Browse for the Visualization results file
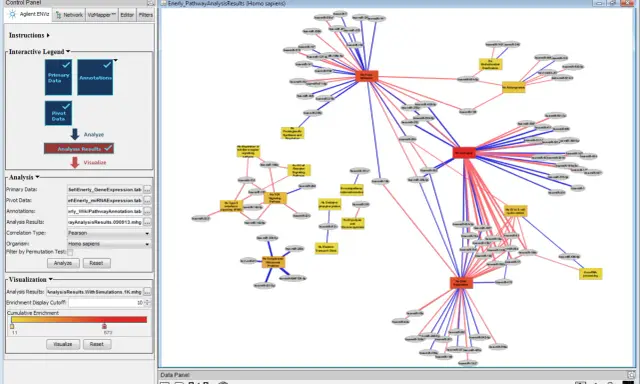 pos(147,292)
